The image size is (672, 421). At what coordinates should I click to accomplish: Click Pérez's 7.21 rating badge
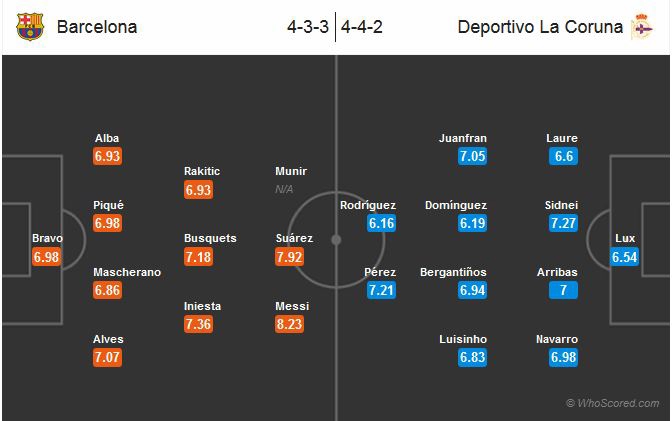click(x=381, y=290)
